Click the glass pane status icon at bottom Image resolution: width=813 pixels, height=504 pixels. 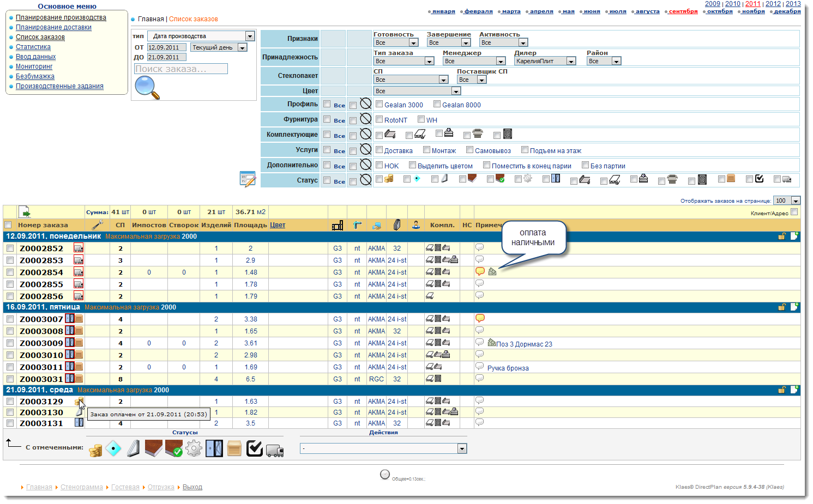[x=134, y=449]
